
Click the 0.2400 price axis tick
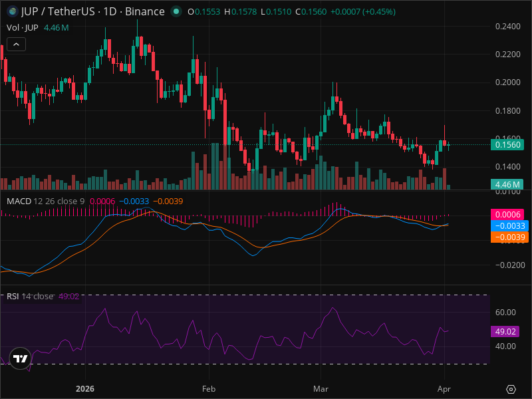(x=507, y=27)
